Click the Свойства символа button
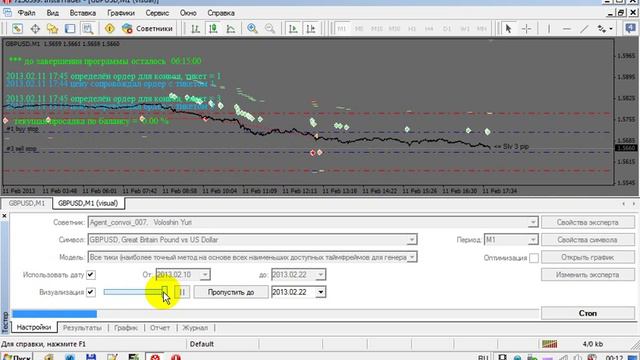640x360 pixels. pyautogui.click(x=588, y=240)
